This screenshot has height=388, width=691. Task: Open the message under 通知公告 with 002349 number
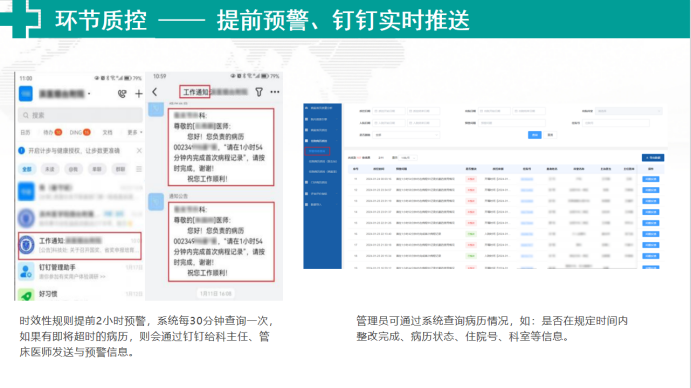coord(221,241)
